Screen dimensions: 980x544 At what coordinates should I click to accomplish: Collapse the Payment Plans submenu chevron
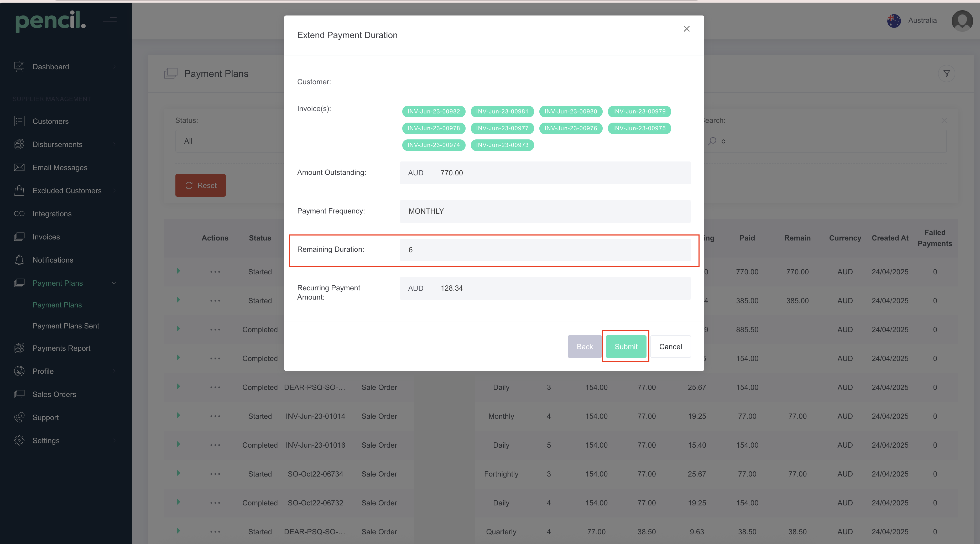pyautogui.click(x=114, y=283)
